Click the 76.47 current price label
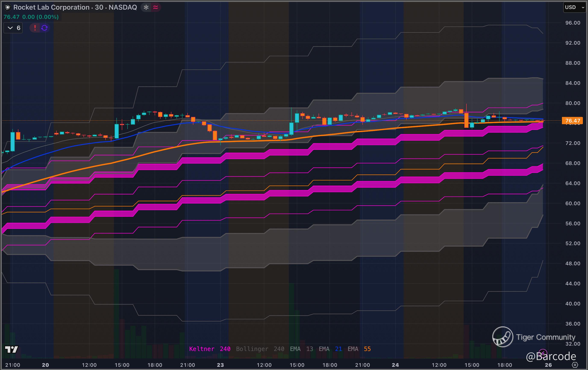Image resolution: width=588 pixels, height=370 pixels. (x=572, y=121)
